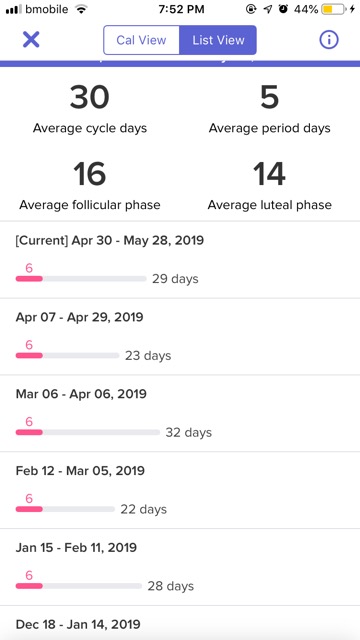Tap the 14 Average luteal phase stat
360x640 pixels.
point(269,185)
